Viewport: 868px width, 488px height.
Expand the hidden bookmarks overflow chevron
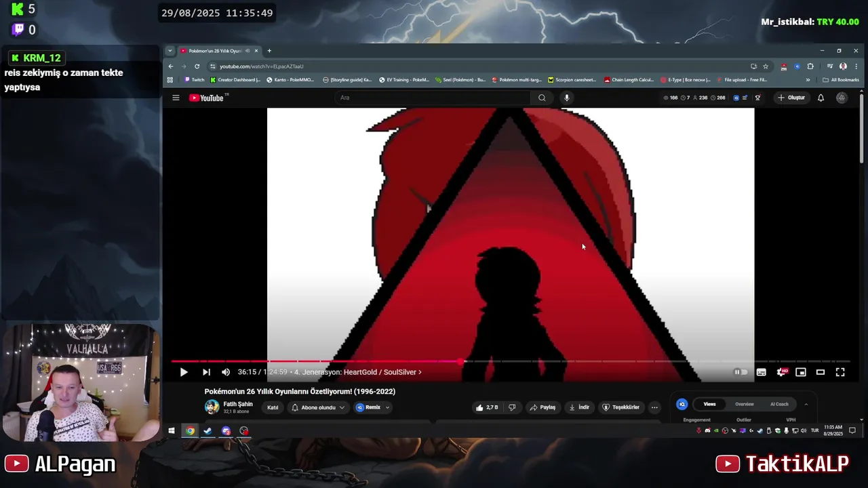click(x=808, y=80)
